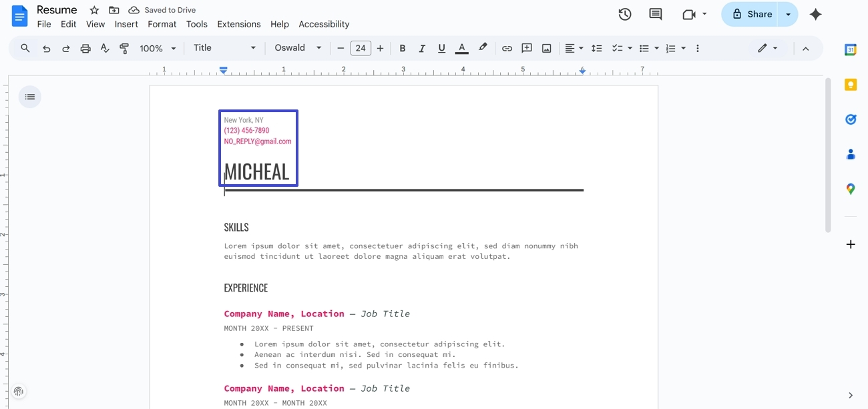Open the text alignment dropdown
This screenshot has height=409, width=868.
[x=574, y=48]
